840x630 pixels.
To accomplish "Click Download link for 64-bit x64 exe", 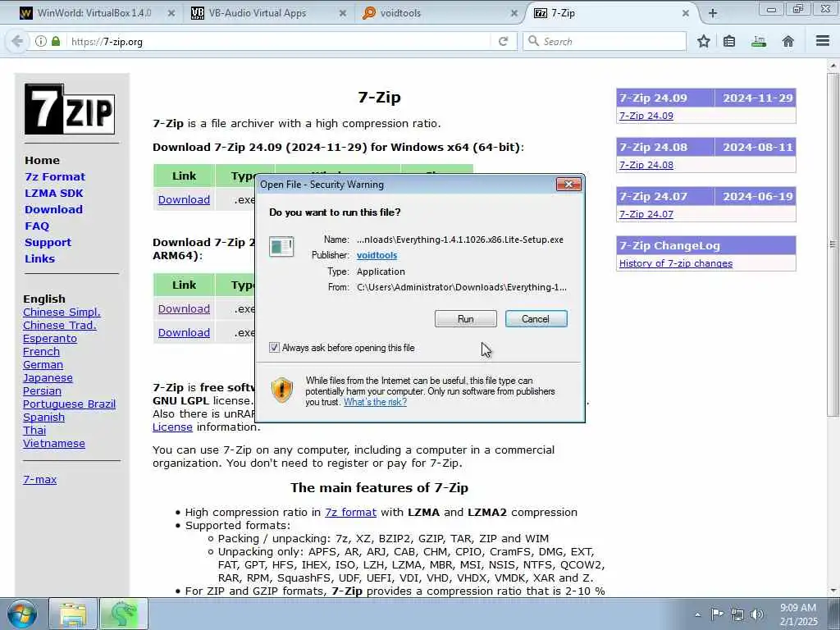I will pyautogui.click(x=184, y=200).
